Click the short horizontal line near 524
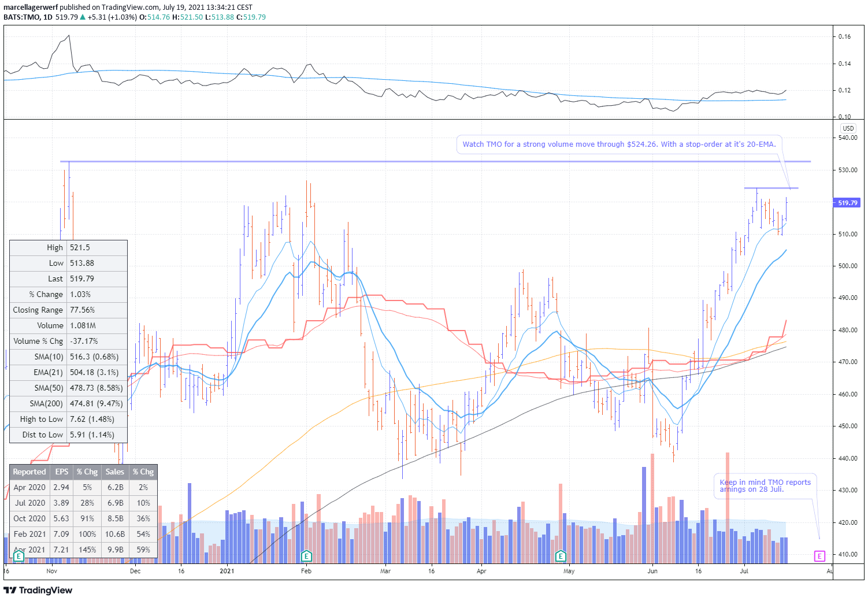 tap(771, 188)
